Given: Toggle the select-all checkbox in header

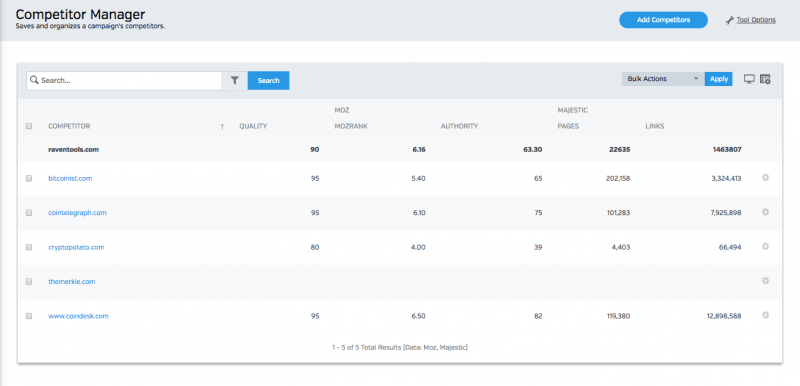Looking at the screenshot, I should pos(29,126).
